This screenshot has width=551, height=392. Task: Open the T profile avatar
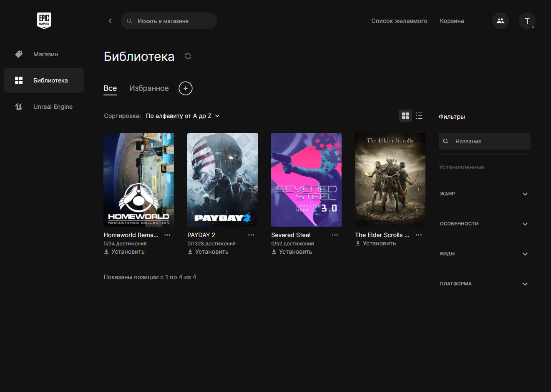(x=527, y=21)
